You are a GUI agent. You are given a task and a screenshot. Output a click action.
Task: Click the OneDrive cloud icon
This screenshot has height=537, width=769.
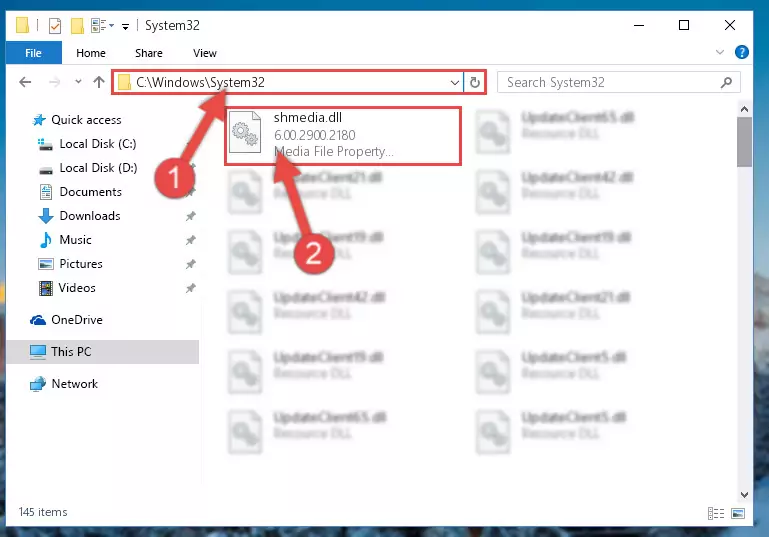(38, 320)
